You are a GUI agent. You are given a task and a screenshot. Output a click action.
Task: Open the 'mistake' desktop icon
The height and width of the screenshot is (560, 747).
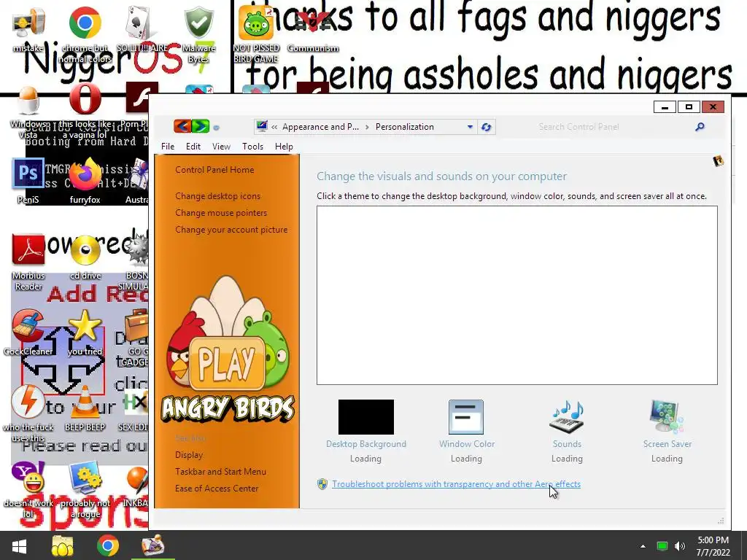tap(28, 29)
